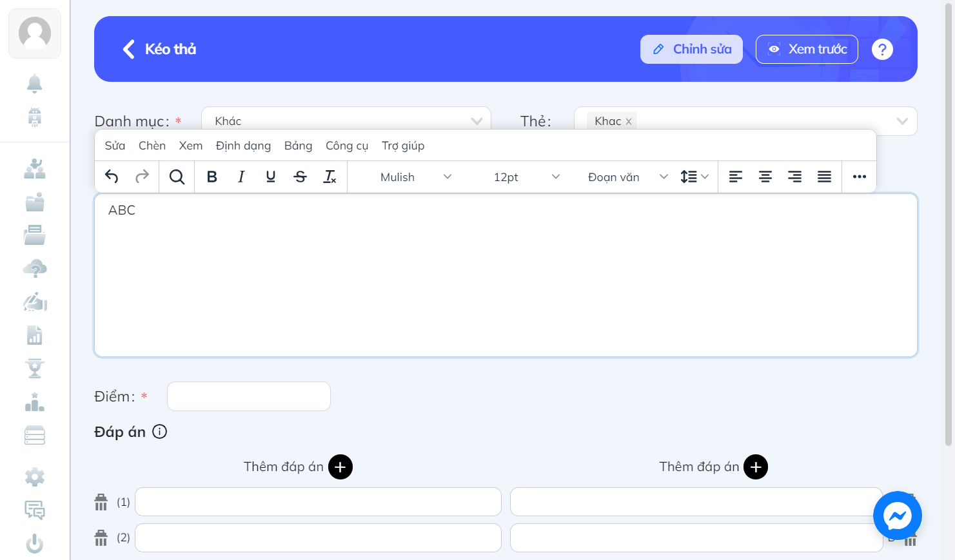The width and height of the screenshot is (955, 560).
Task: Open the Trợ giúp menu
Action: (x=403, y=146)
